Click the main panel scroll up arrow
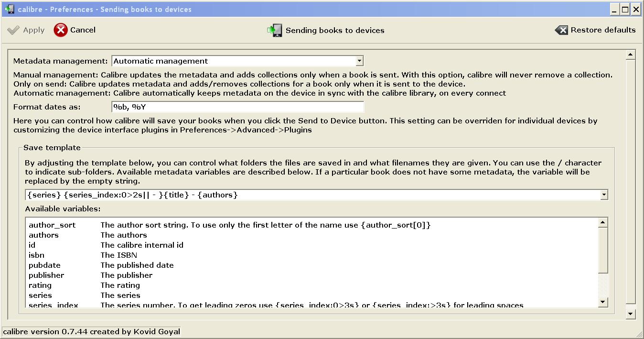Viewport: 644px width, 339px height. [x=631, y=55]
